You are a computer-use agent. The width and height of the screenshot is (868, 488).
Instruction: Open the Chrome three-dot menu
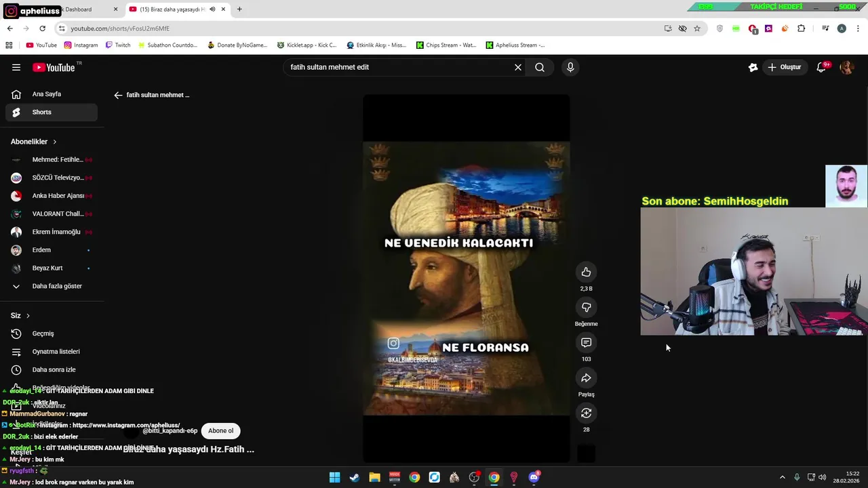click(858, 28)
